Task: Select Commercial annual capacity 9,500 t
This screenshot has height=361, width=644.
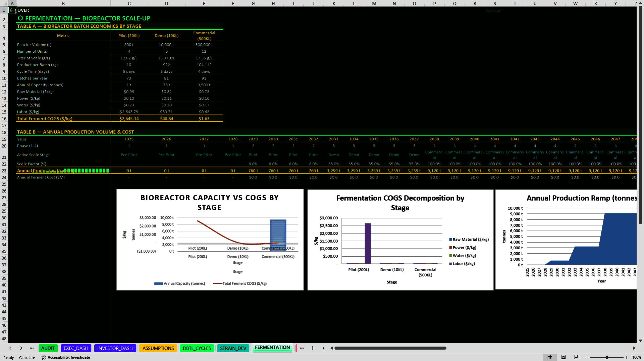Action: 204,85
